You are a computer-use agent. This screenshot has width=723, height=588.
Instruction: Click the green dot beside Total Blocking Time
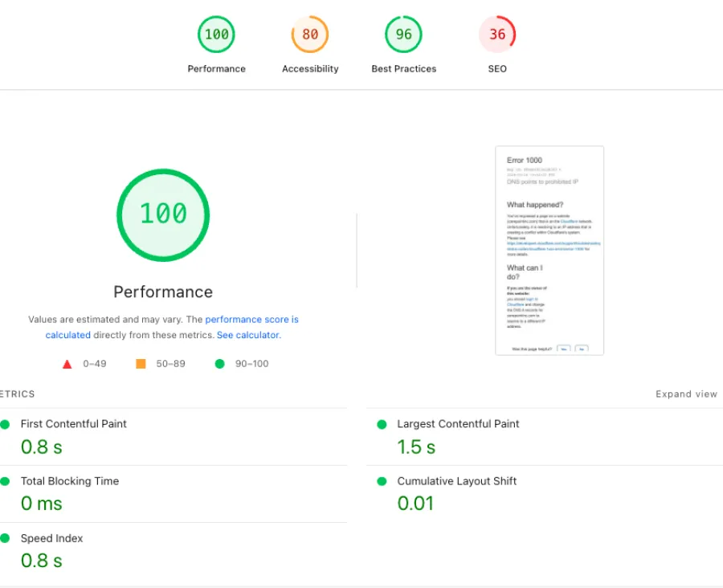tap(5, 481)
